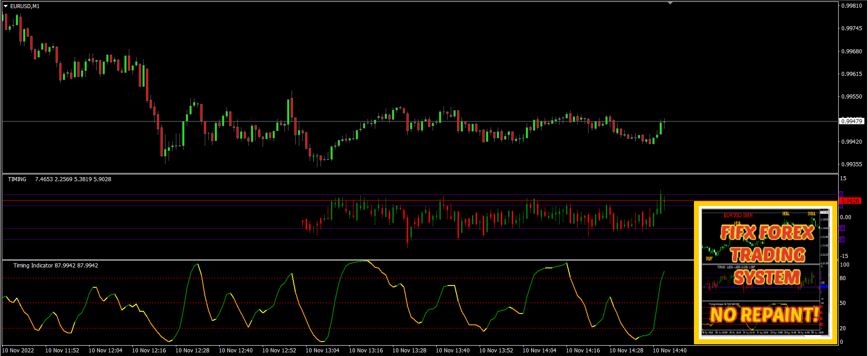The height and width of the screenshot is (356, 868).
Task: Click the 0.99810 price scale label
Action: tap(851, 6)
